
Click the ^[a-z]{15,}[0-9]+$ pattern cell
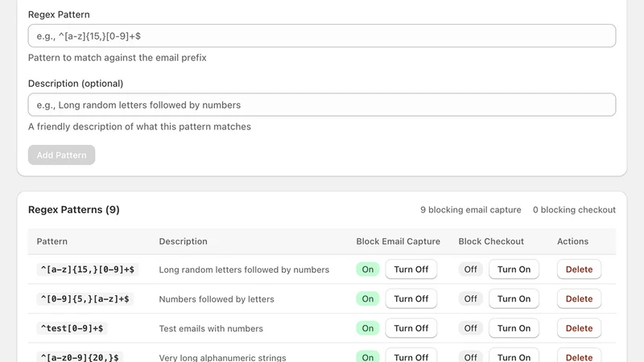click(88, 269)
